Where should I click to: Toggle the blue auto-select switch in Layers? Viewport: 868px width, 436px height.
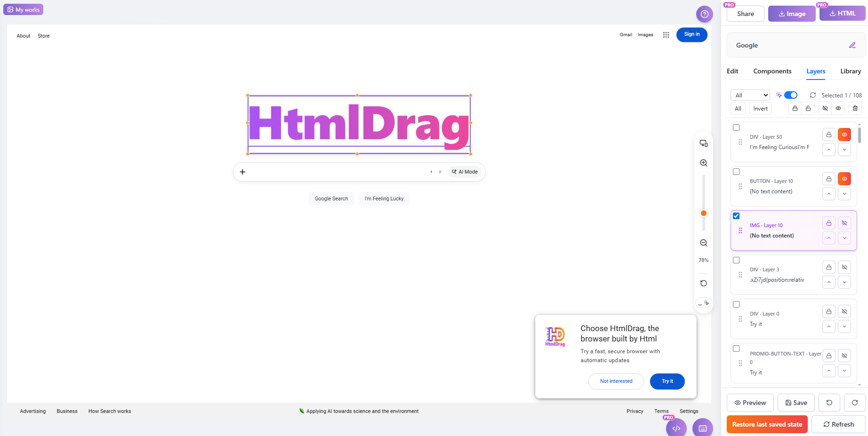(791, 95)
